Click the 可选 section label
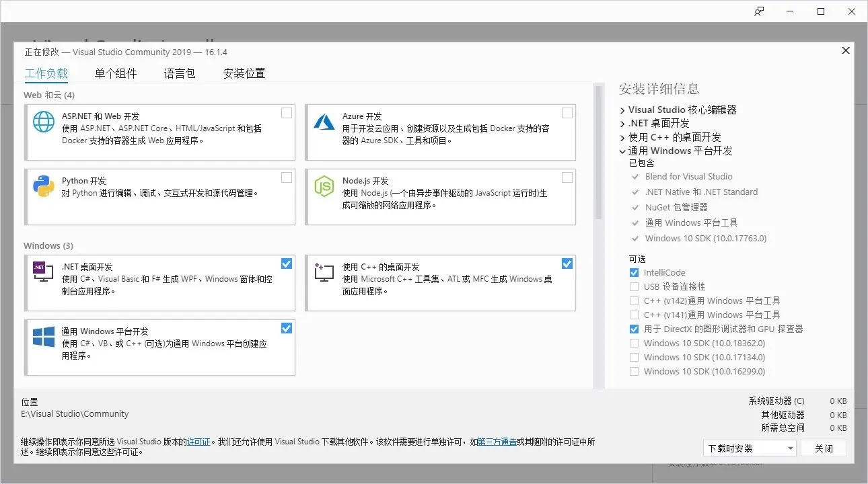 [637, 259]
